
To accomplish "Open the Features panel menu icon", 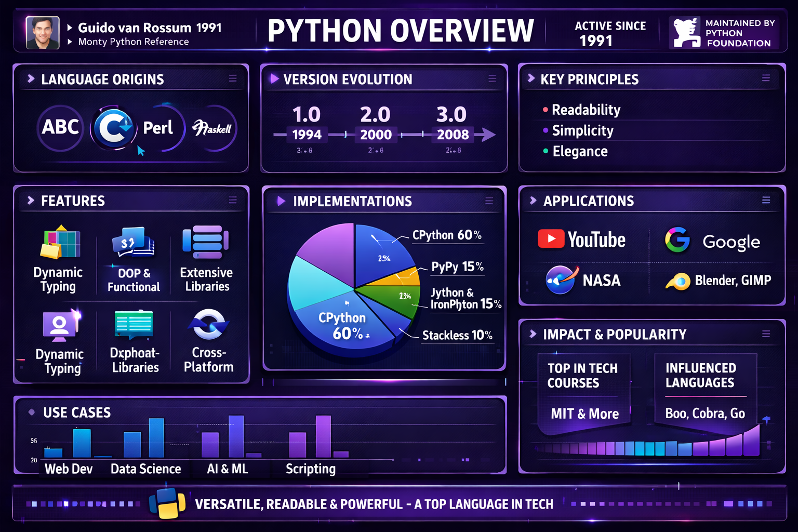I will (233, 200).
